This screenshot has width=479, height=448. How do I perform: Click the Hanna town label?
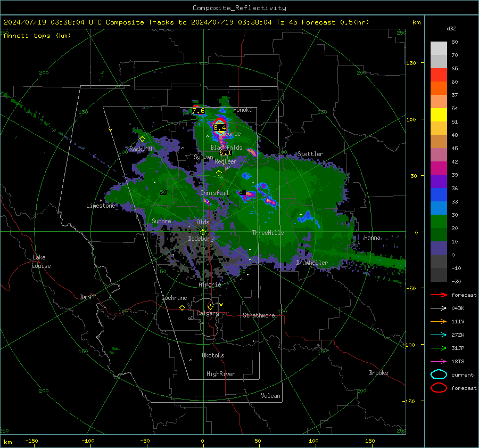pyautogui.click(x=372, y=238)
